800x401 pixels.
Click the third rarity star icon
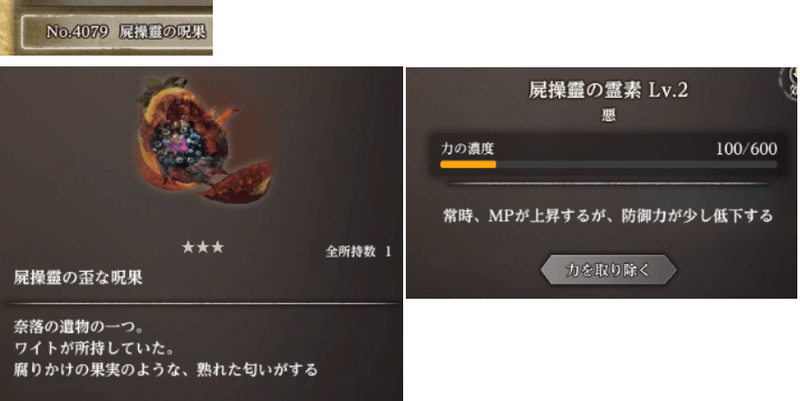218,247
